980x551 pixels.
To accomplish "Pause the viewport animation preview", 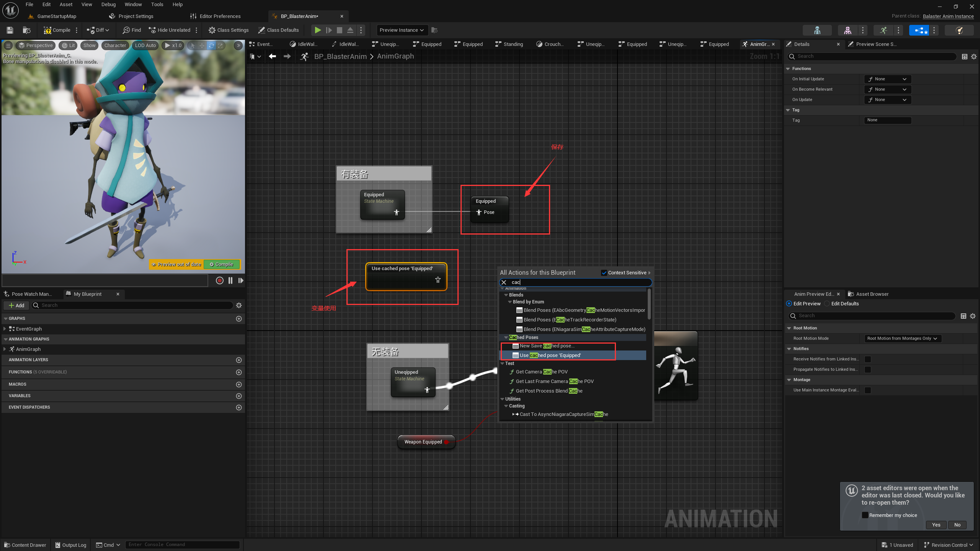I will click(x=230, y=280).
